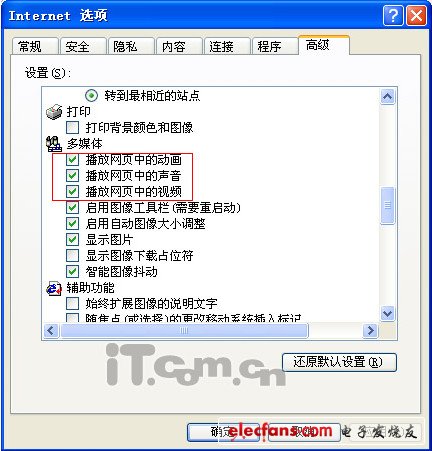Uncheck 播放网页中的视频 checkbox
This screenshot has height=451, width=432.
point(72,191)
